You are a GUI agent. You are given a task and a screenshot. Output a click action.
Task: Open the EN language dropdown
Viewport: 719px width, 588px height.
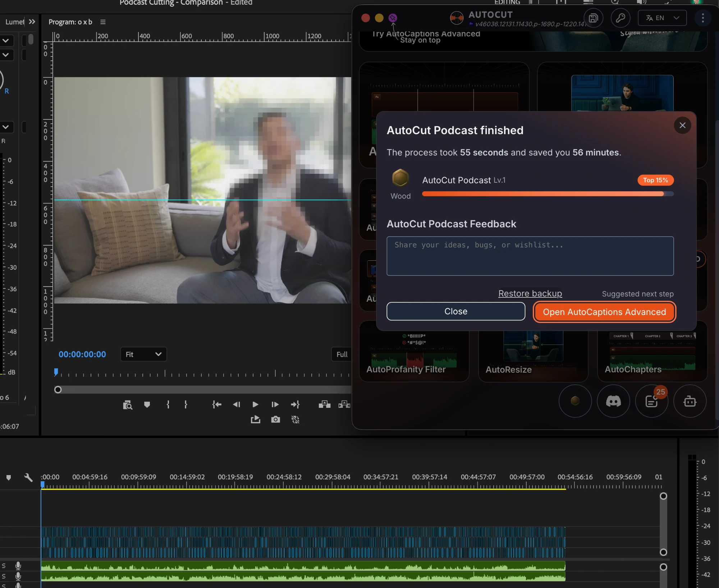tap(662, 18)
